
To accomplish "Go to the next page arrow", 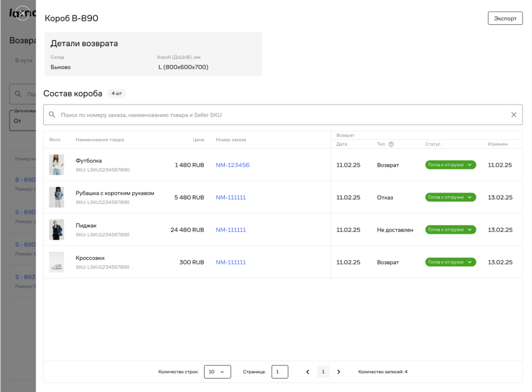I will (x=339, y=372).
